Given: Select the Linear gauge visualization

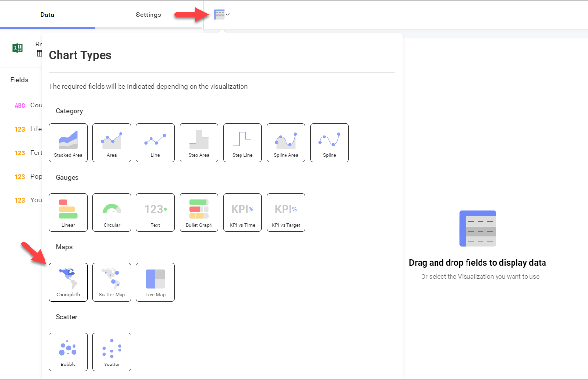Looking at the screenshot, I should 68,212.
